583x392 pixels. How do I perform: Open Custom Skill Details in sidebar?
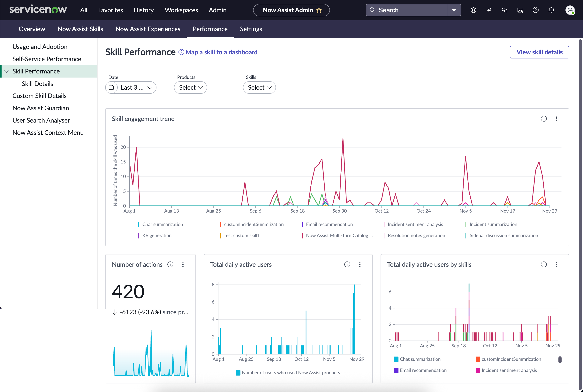coord(40,96)
